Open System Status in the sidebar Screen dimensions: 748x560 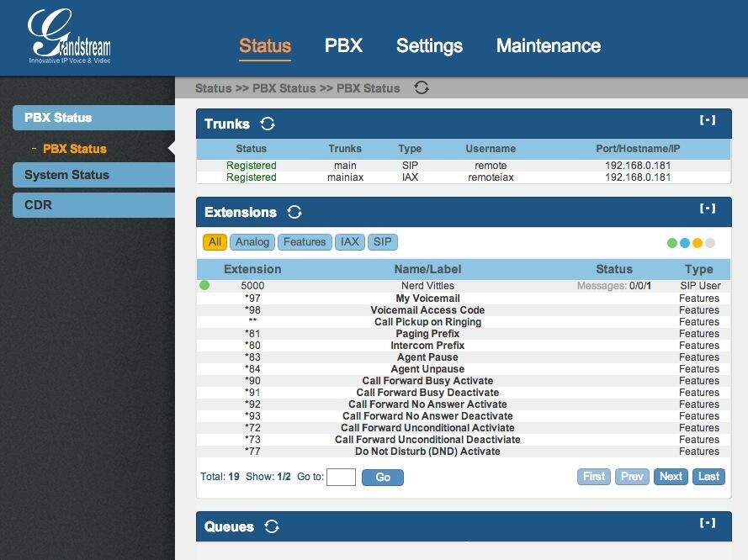94,175
